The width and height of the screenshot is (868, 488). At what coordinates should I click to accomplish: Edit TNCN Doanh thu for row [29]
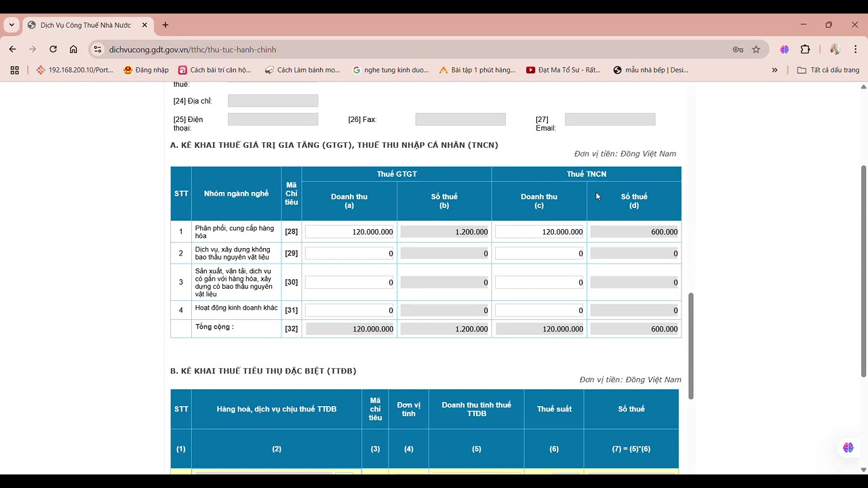click(539, 253)
